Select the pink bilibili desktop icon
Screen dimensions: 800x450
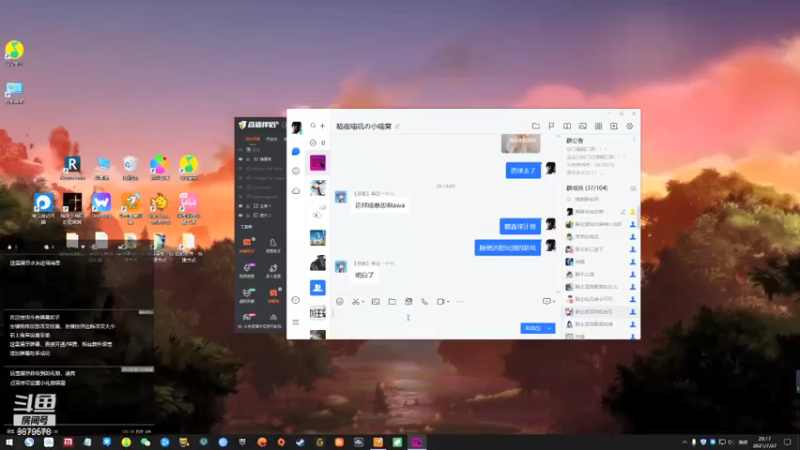point(188,207)
